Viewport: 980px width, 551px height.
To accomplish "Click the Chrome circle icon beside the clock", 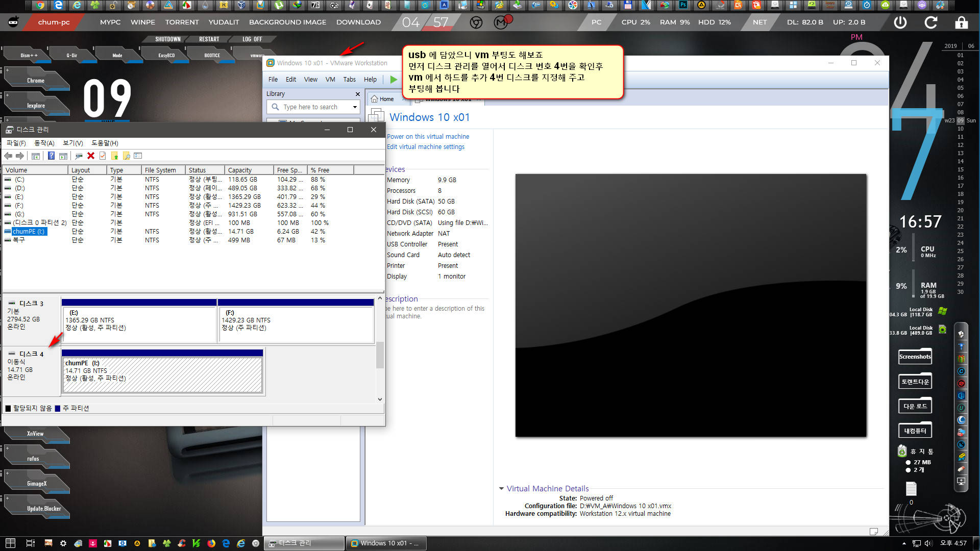I will click(476, 22).
